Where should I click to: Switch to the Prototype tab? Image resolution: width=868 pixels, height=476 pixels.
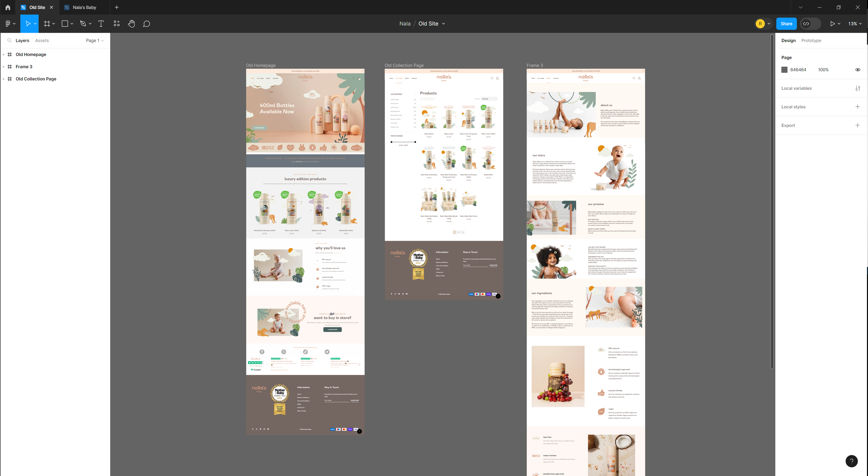click(811, 41)
